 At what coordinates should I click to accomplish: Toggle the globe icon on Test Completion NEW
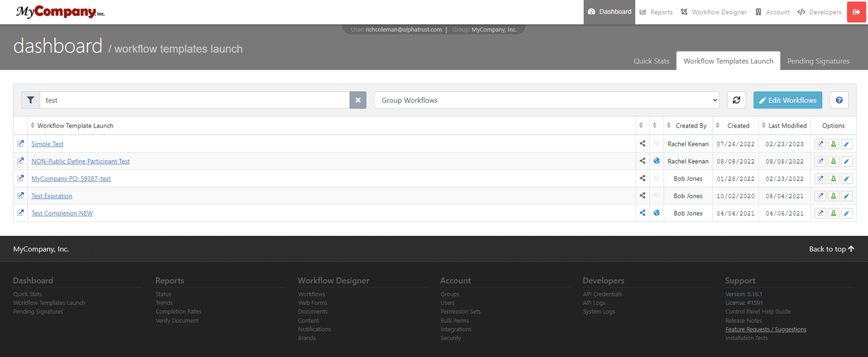[656, 213]
